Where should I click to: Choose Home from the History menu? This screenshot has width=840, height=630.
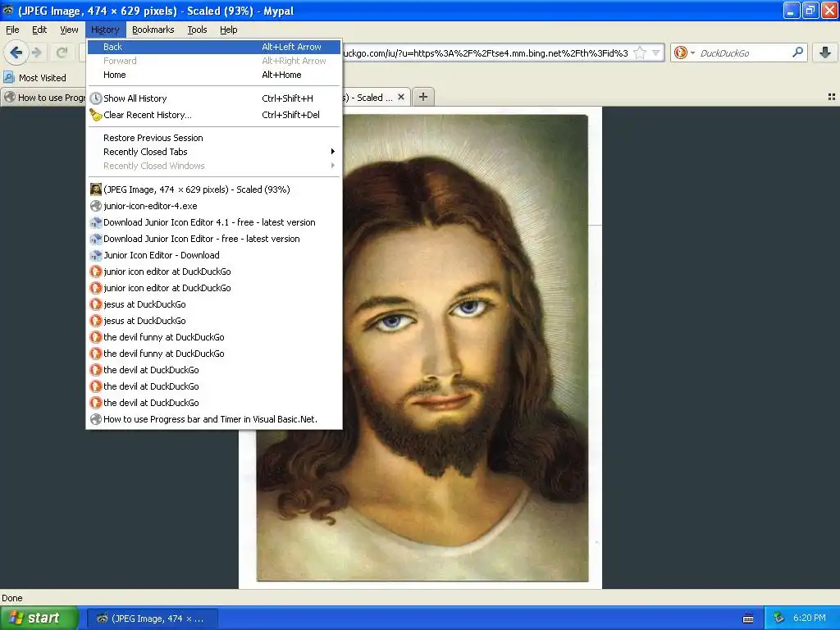pyautogui.click(x=214, y=75)
